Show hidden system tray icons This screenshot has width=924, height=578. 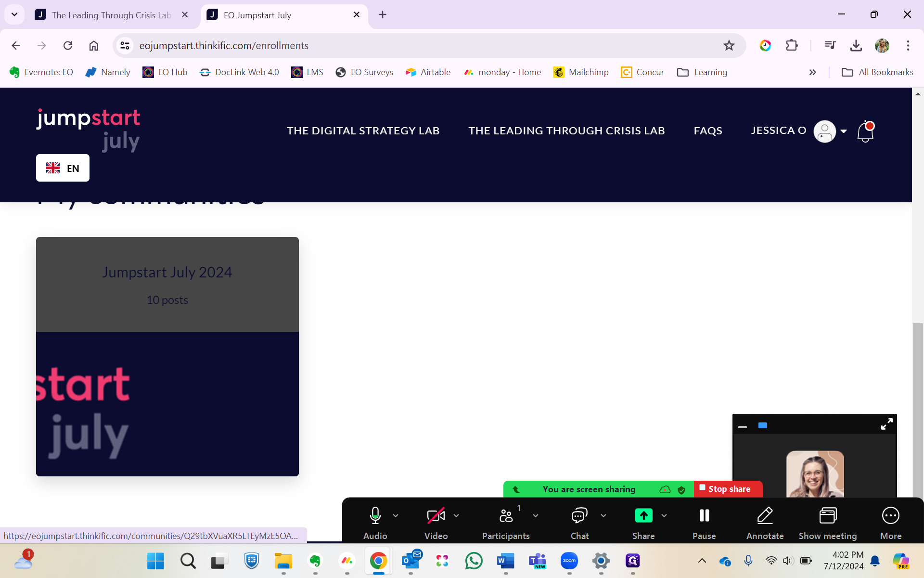(x=702, y=561)
